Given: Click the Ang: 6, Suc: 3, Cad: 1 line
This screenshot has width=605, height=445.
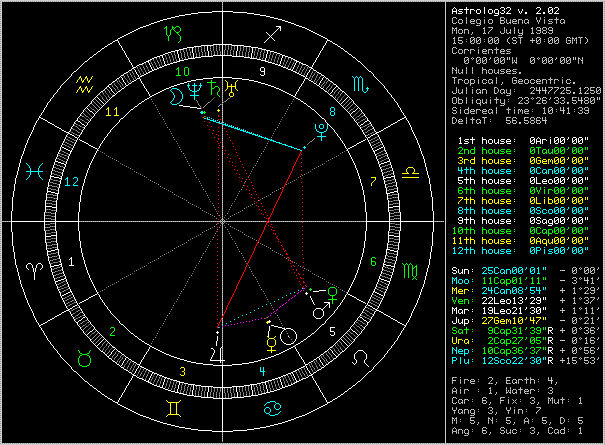Looking at the screenshot, I should 517,431.
